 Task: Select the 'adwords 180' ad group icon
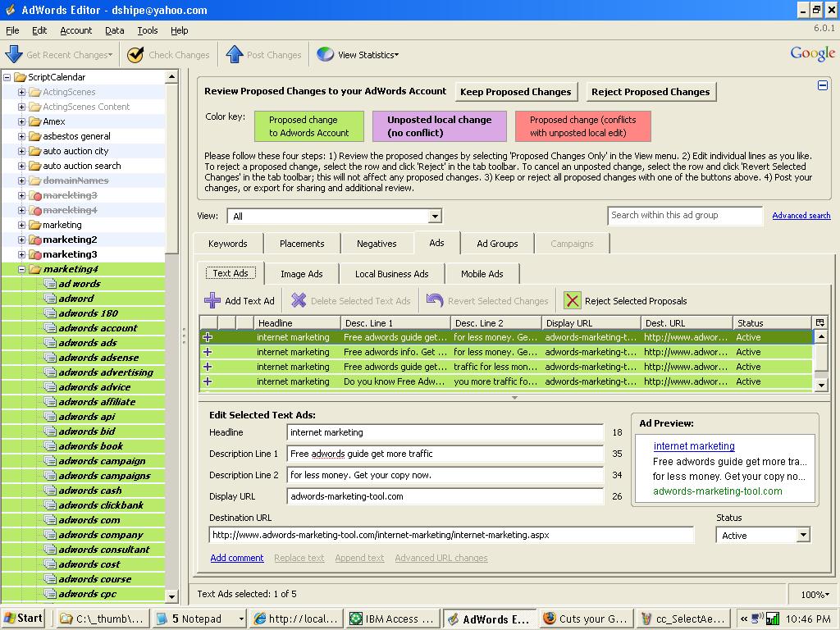tap(50, 313)
